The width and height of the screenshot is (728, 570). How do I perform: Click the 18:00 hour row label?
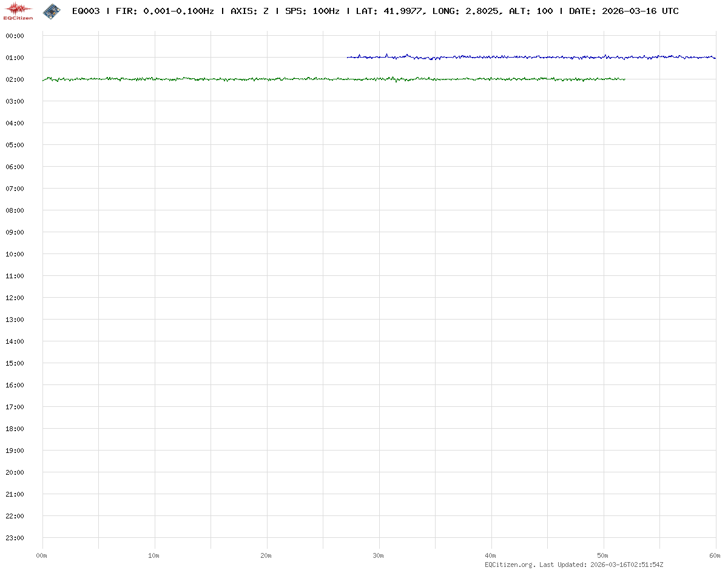(15, 429)
